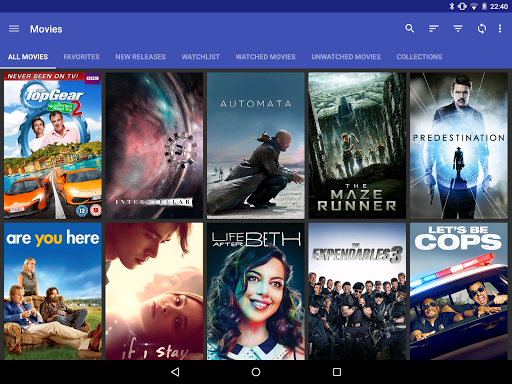Open the three-dot overflow menu
This screenshot has height=384, width=512.
(x=500, y=29)
